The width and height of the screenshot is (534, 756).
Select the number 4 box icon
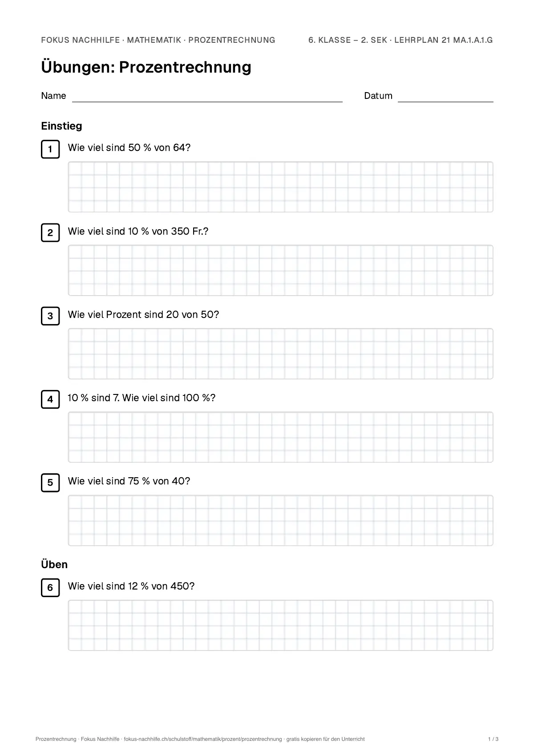[50, 399]
